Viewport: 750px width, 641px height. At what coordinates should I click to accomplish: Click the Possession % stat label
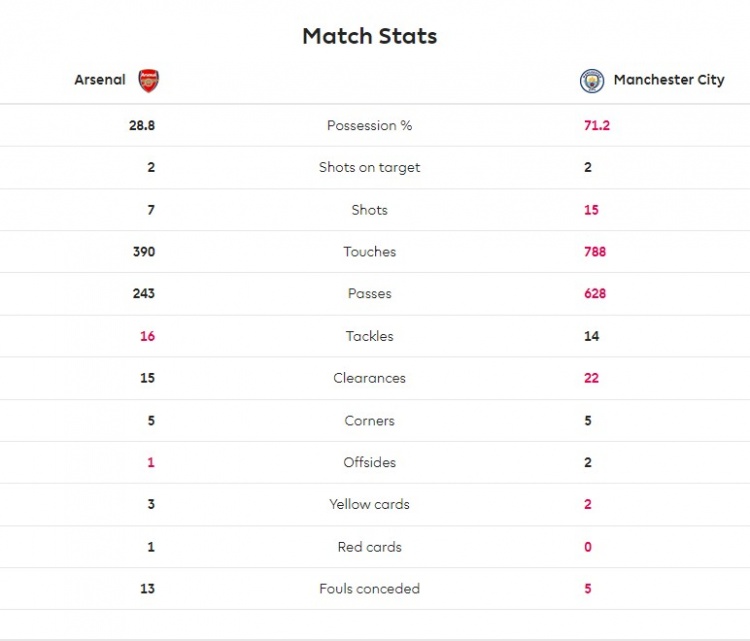pyautogui.click(x=369, y=125)
